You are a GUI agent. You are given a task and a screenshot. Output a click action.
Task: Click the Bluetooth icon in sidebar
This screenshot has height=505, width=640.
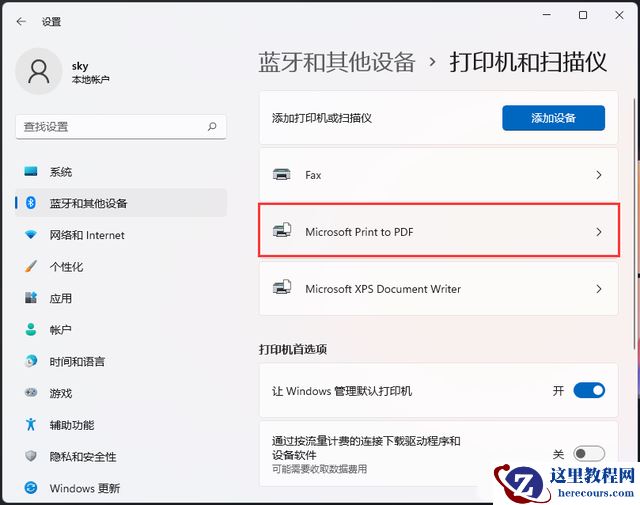coord(31,203)
